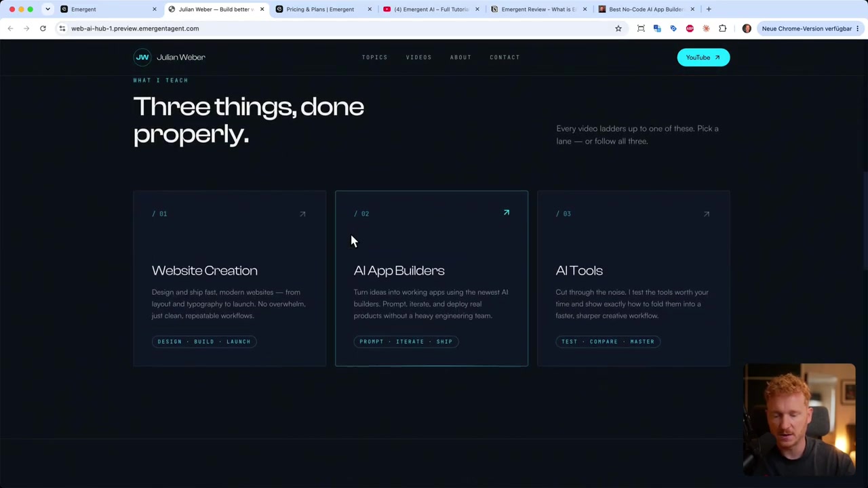868x488 pixels.
Task: Open the Chrome profile avatar
Action: coord(747,28)
